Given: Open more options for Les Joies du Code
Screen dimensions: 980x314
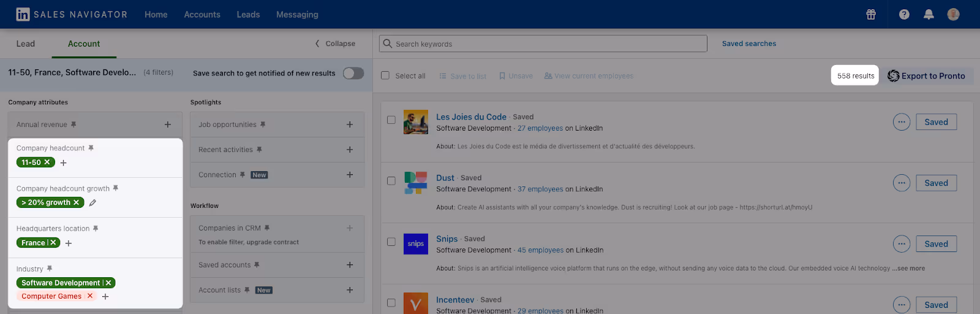Looking at the screenshot, I should click(x=901, y=122).
